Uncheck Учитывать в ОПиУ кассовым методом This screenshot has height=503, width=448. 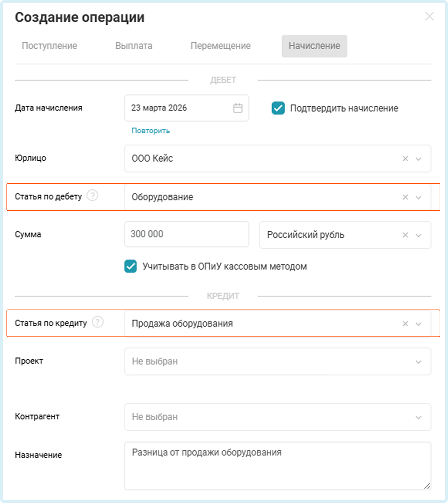click(131, 266)
